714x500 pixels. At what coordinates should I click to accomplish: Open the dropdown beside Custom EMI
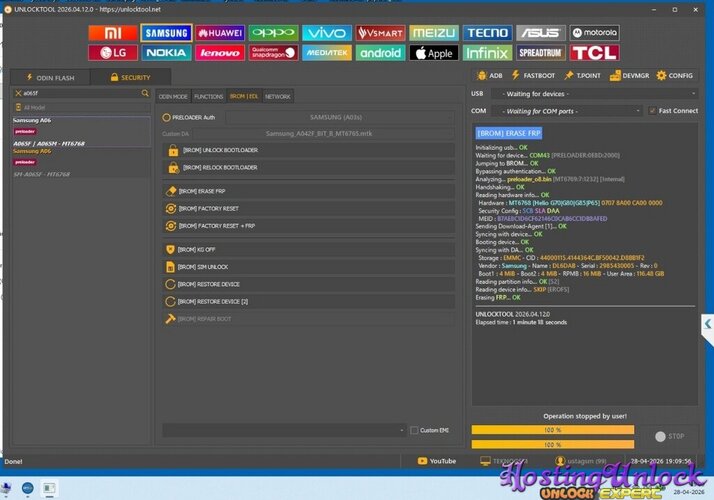click(284, 430)
